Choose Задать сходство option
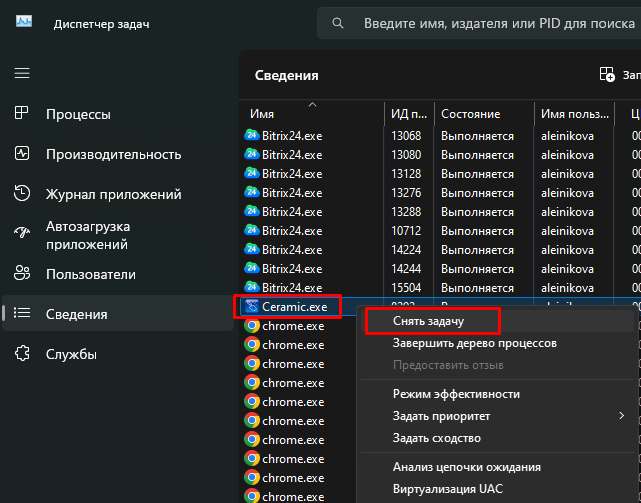The image size is (641, 503). (x=437, y=438)
